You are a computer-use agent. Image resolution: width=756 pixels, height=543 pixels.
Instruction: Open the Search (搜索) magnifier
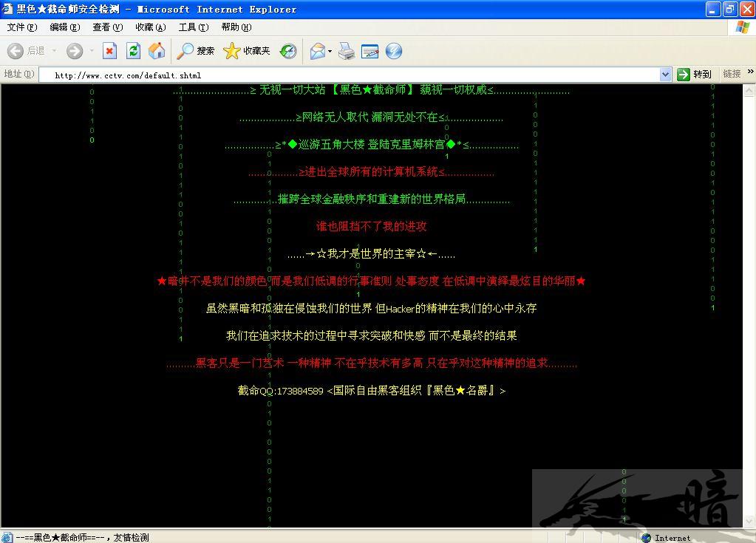click(195, 50)
